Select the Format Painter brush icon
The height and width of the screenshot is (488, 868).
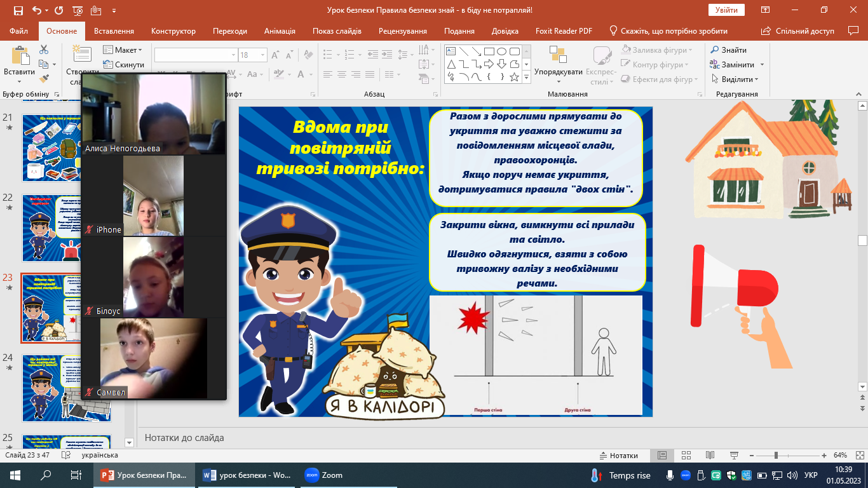point(44,79)
